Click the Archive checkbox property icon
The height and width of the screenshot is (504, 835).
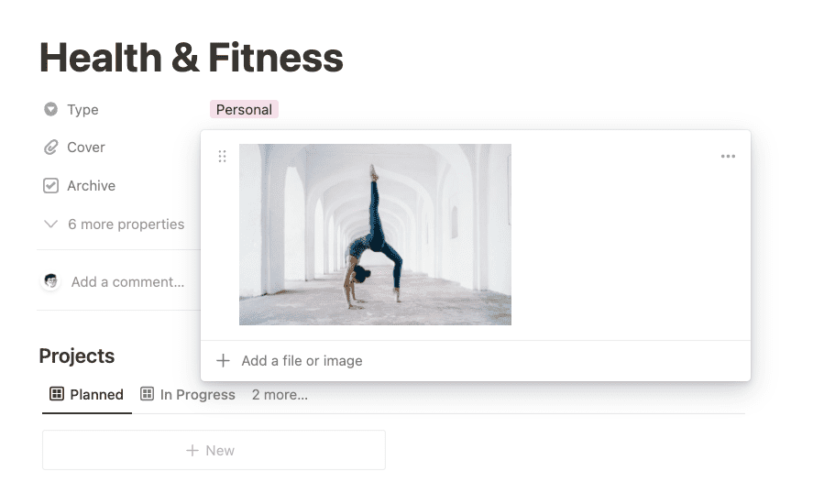(51, 186)
